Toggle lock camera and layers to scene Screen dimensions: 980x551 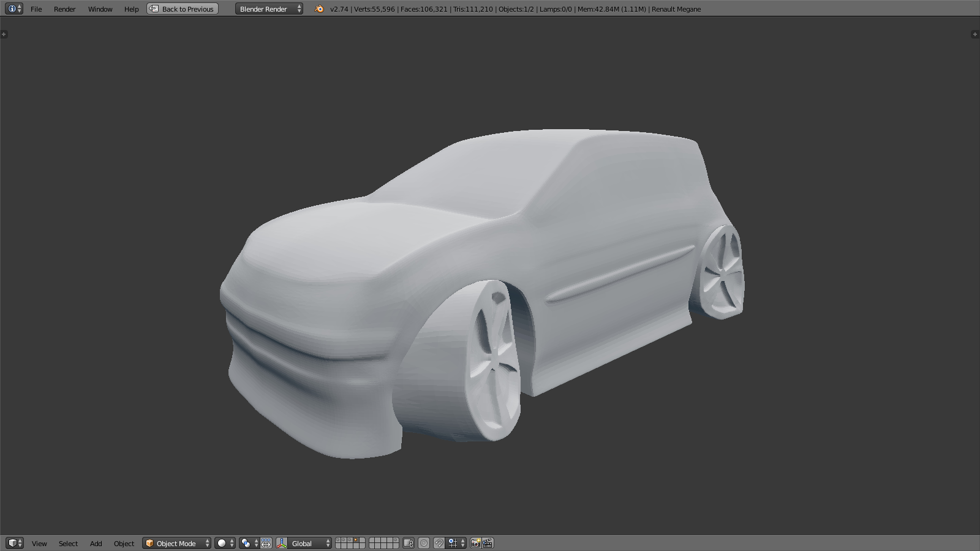click(x=409, y=543)
